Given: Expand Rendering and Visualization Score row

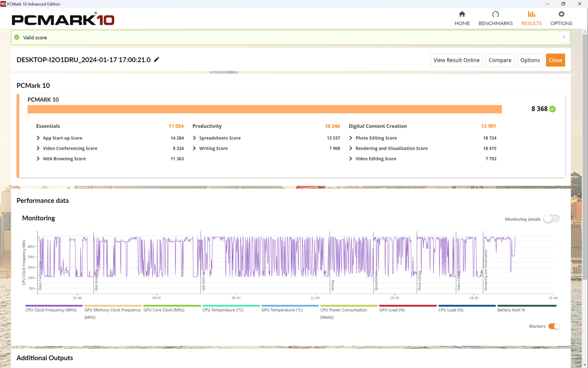Looking at the screenshot, I should click(351, 148).
